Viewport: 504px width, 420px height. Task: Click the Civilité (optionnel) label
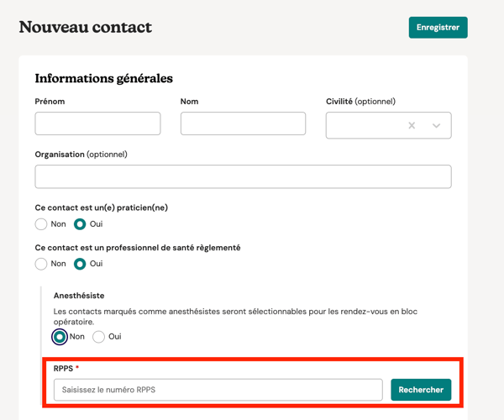360,102
